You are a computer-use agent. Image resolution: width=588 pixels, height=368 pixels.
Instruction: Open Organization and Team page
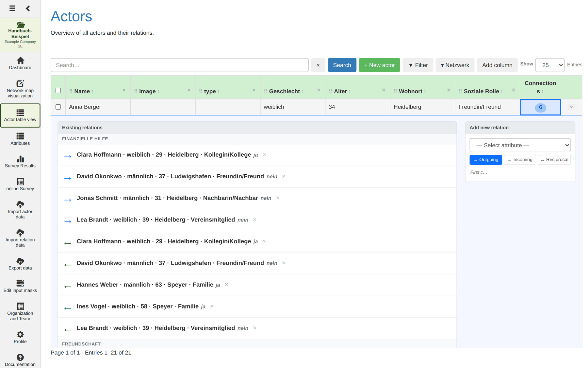pos(20,311)
